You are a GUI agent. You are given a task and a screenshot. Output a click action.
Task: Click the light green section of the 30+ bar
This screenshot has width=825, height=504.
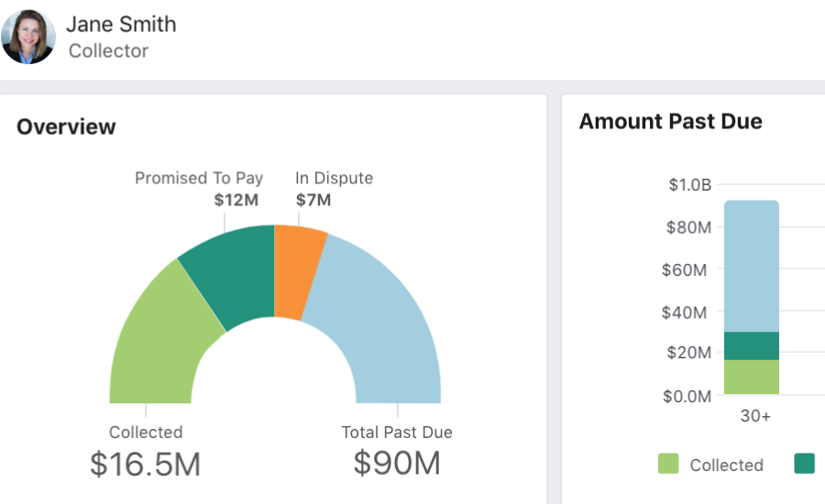(752, 377)
